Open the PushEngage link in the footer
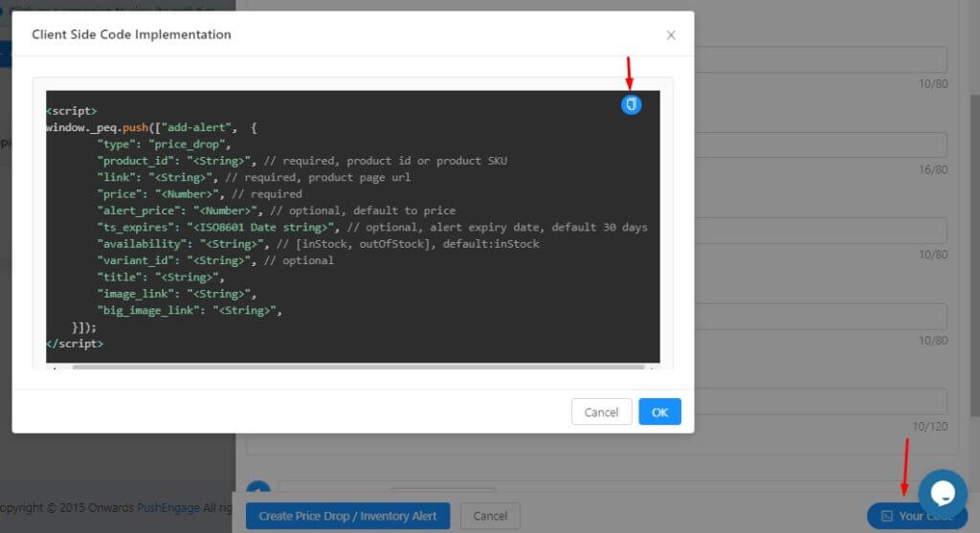 pos(168,507)
